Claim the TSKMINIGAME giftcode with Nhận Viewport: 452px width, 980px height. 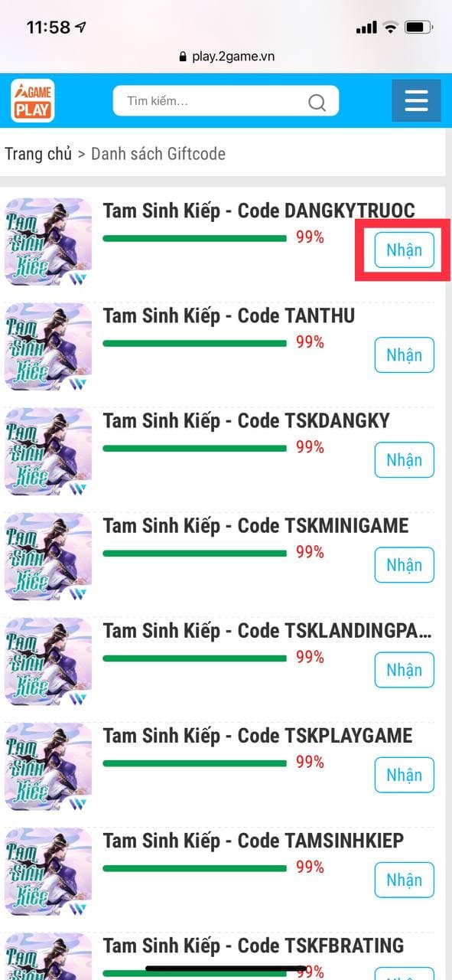pos(404,565)
